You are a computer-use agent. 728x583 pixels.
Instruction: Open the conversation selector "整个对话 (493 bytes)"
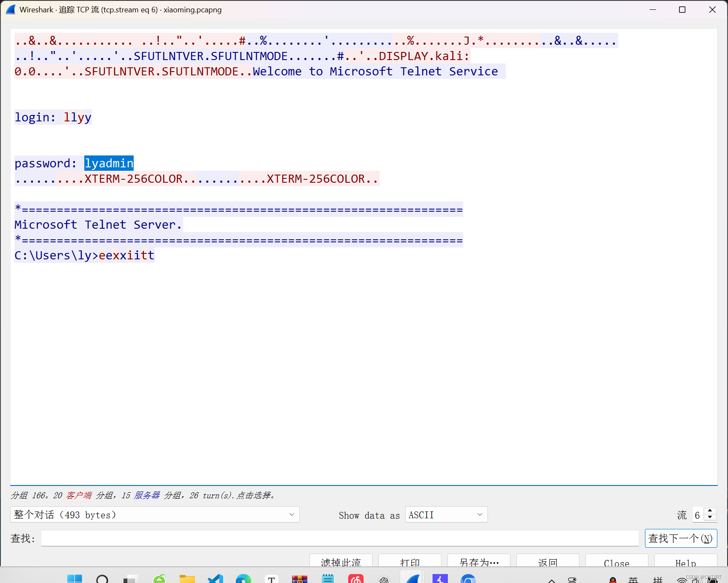pos(155,514)
